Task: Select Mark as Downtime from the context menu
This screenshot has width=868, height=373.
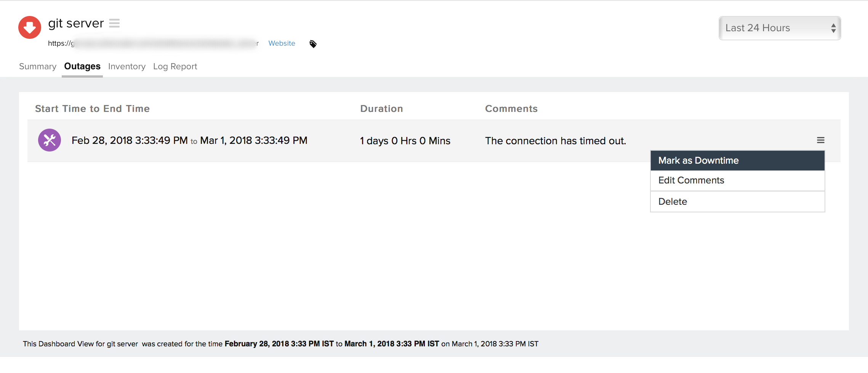Action: click(x=698, y=160)
